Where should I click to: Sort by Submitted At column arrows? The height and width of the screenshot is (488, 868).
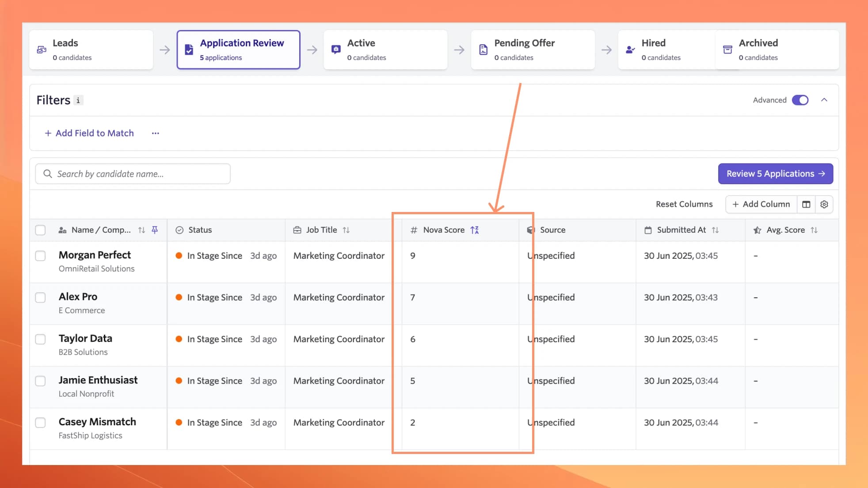[x=715, y=230]
